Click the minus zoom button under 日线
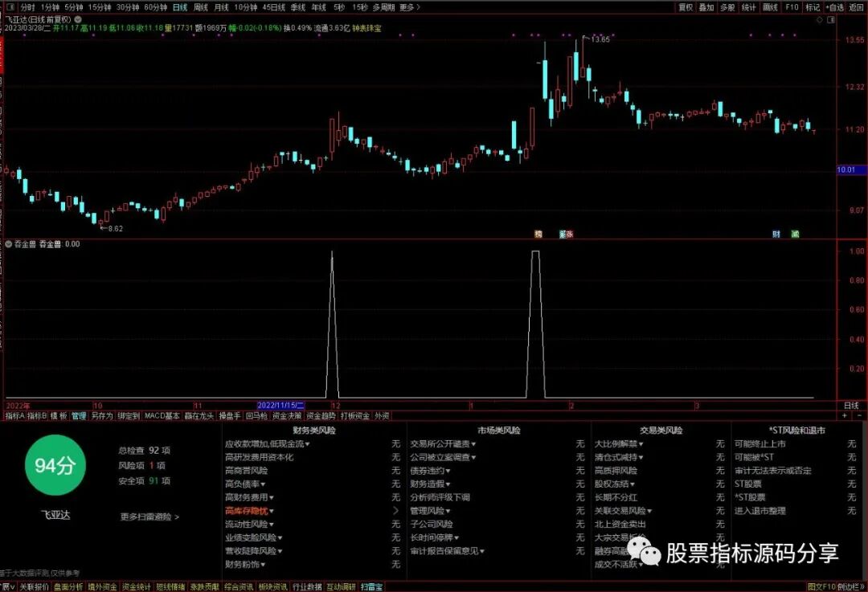This screenshot has height=592, width=868. [859, 415]
